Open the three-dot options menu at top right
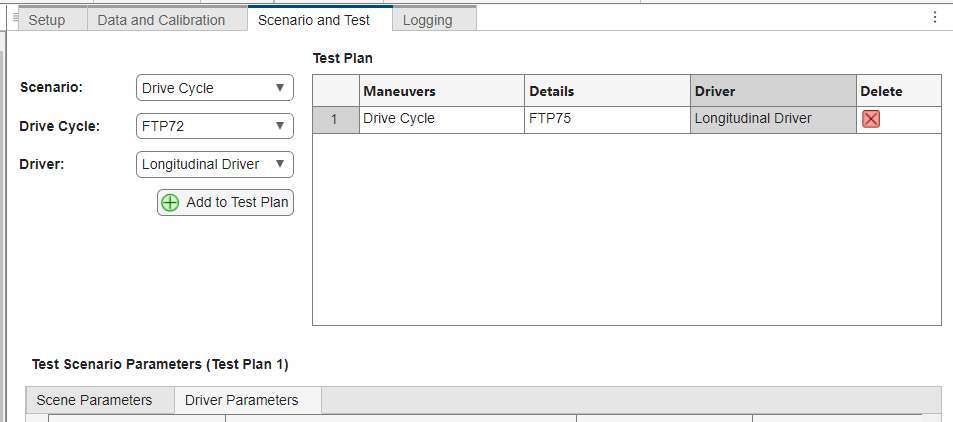Viewport: 953px width, 422px height. click(x=935, y=18)
